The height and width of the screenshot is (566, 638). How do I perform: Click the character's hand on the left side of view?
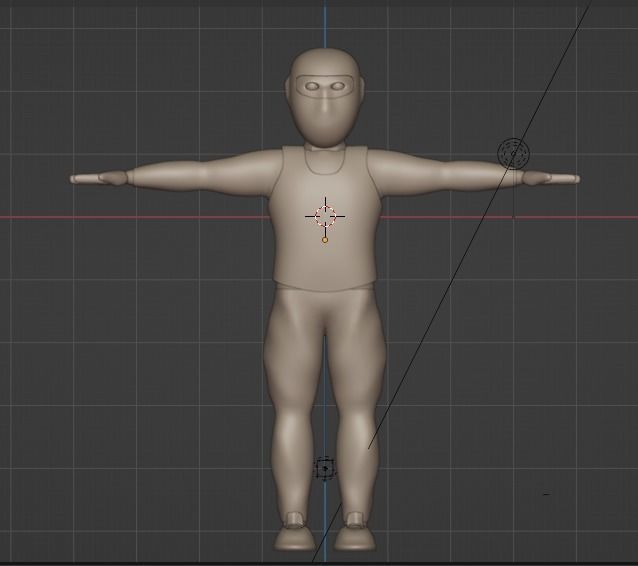(98, 178)
